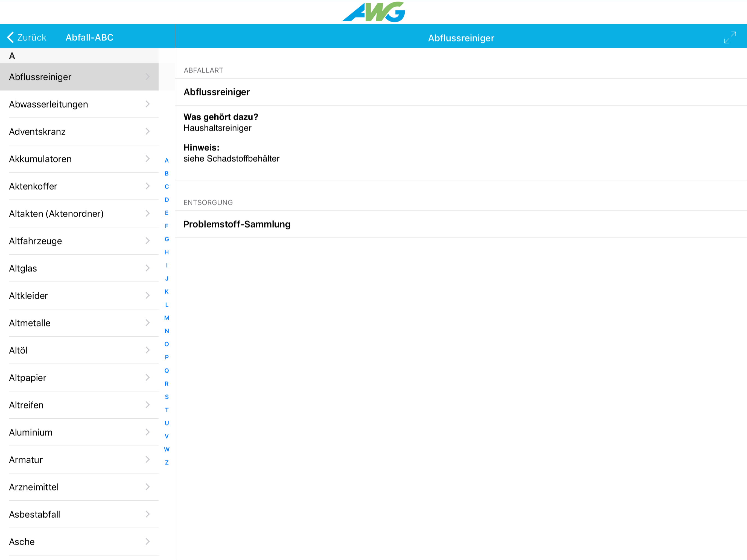The width and height of the screenshot is (747, 560).
Task: Jump to letter M in index
Action: [167, 318]
